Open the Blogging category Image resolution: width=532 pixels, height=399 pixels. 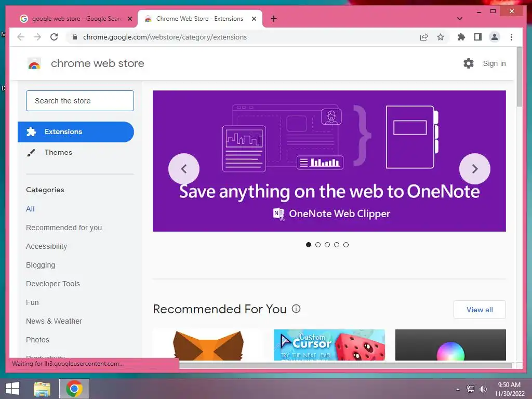click(41, 265)
